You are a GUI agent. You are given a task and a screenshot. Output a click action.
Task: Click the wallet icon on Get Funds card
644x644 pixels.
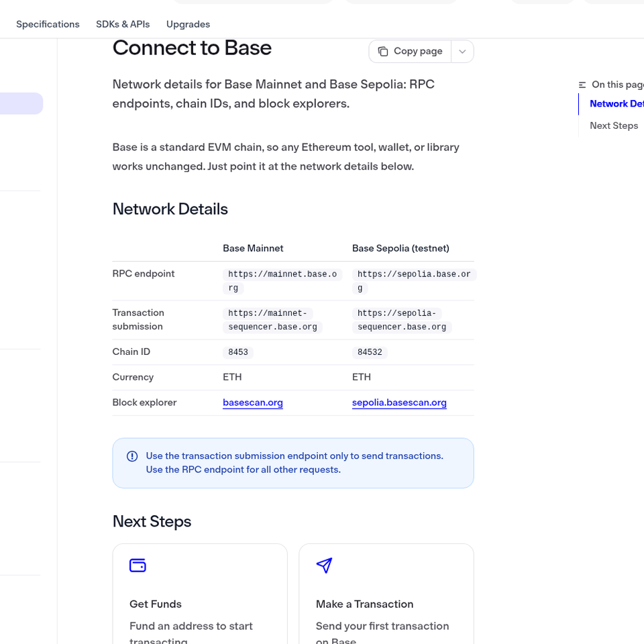(x=138, y=566)
